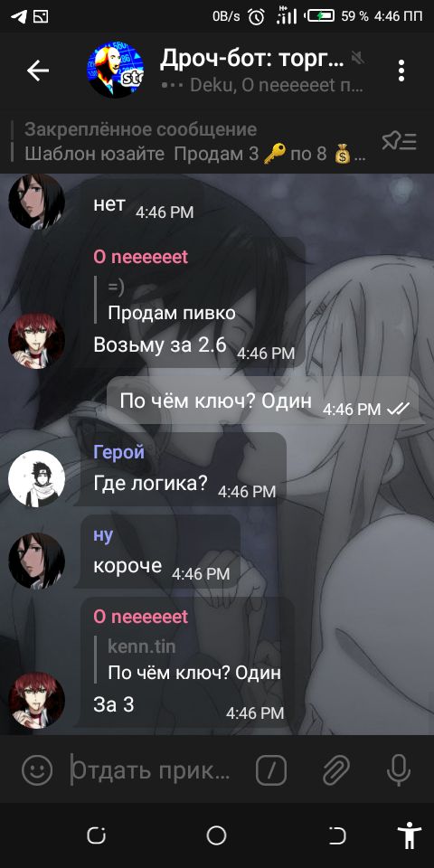434x868 pixels.
Task: Tap the red-haired avatar beside Возьму за 2.6
Action: click(36, 342)
